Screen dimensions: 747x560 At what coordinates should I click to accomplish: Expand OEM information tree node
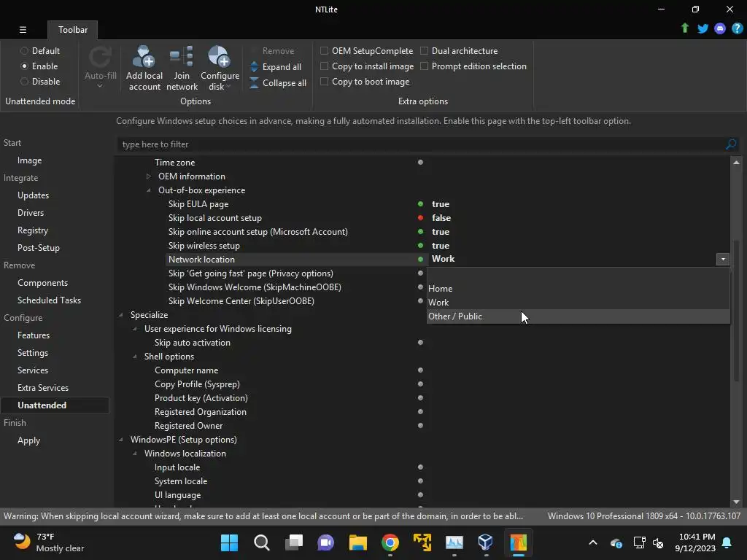(149, 176)
